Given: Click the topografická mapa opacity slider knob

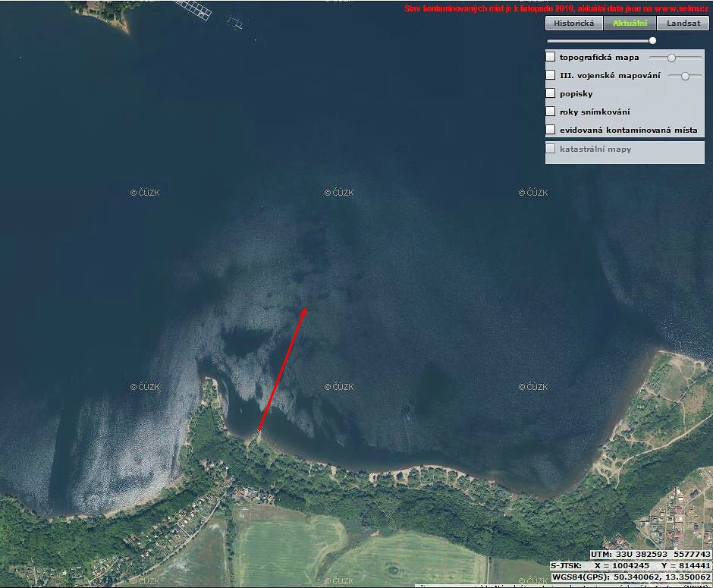Looking at the screenshot, I should tap(671, 58).
